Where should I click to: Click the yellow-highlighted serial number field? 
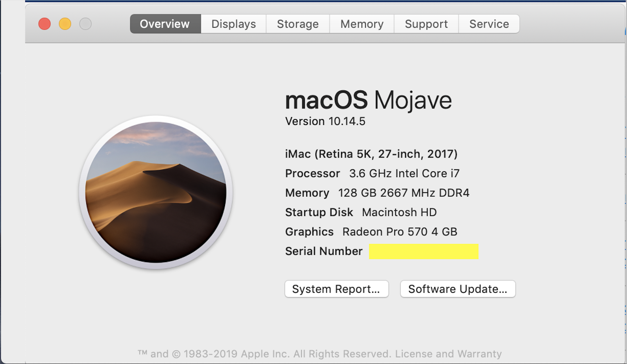423,251
